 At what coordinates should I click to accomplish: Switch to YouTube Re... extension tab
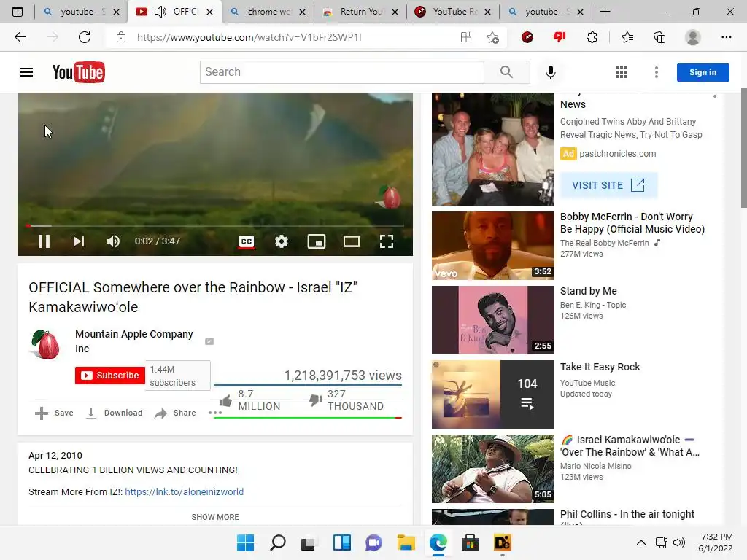point(453,12)
